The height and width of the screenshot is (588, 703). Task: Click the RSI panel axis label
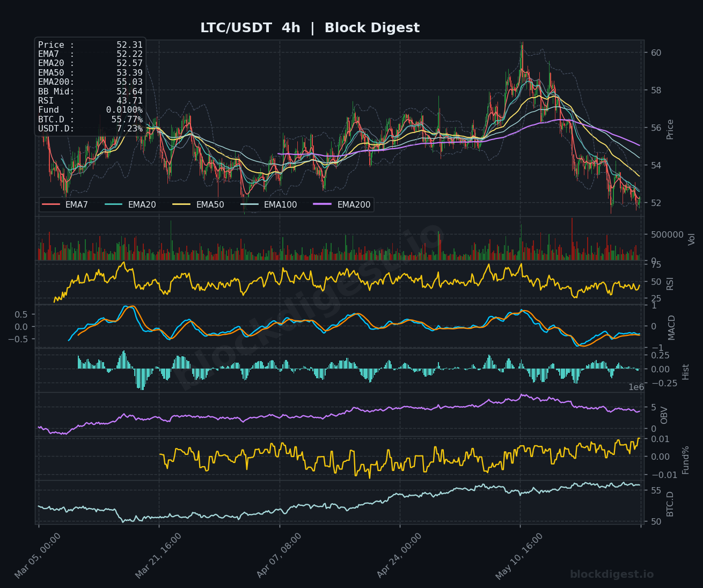[670, 283]
